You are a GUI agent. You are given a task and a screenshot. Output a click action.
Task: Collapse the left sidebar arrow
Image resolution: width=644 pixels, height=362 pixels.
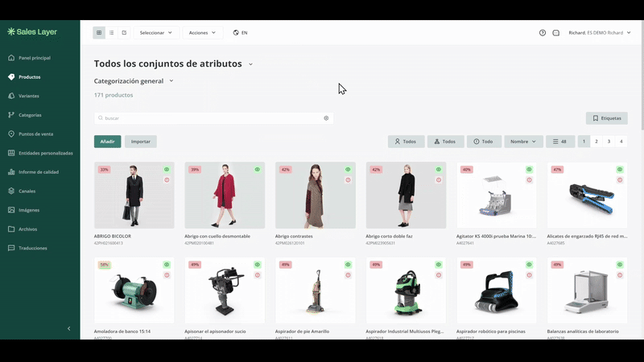[68, 328]
